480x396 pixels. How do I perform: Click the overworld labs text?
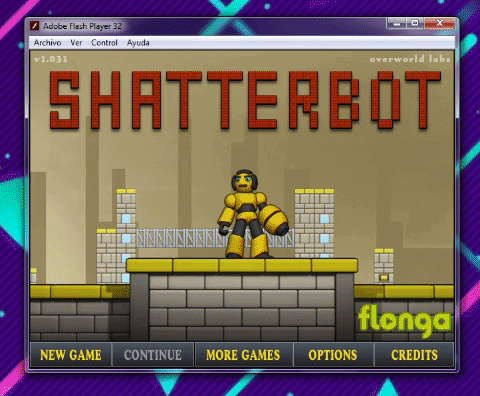point(410,59)
